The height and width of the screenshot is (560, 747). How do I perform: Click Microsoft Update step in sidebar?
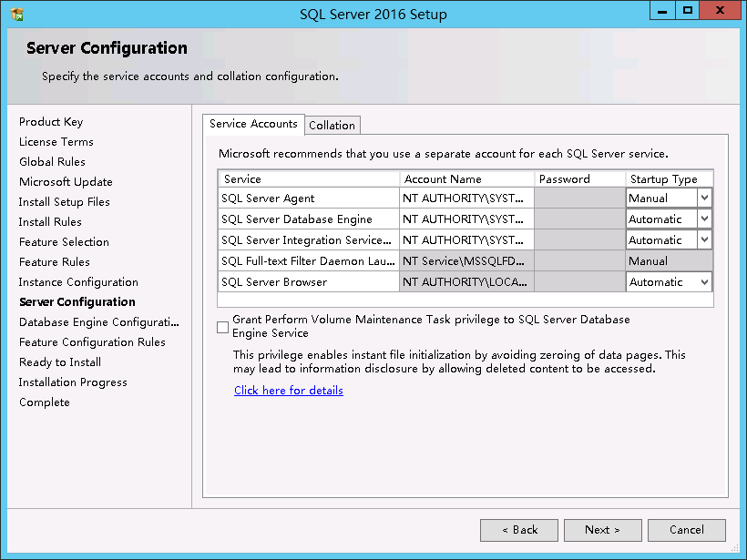click(x=66, y=182)
